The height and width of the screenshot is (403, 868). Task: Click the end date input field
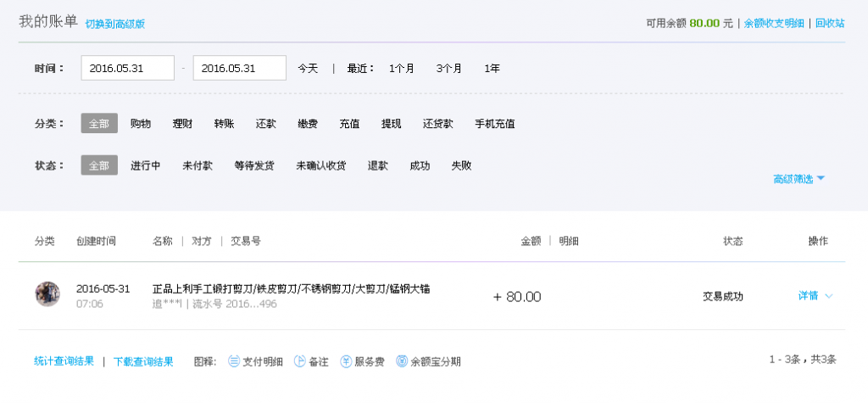[x=239, y=69]
